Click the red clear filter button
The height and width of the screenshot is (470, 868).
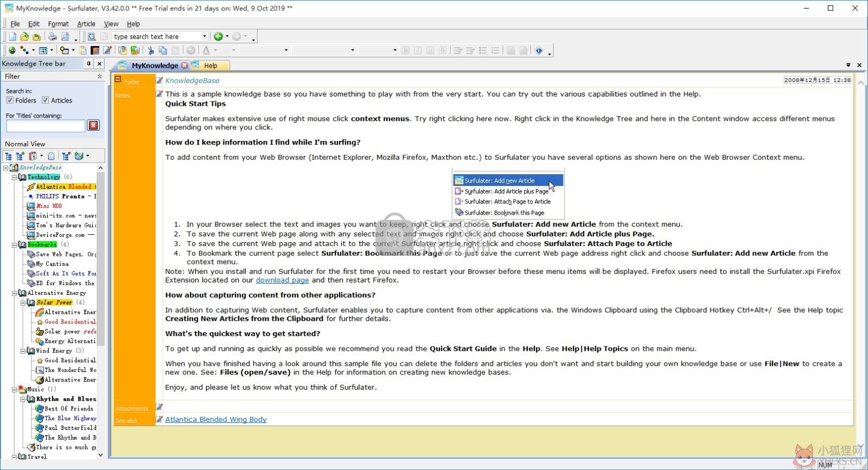[93, 126]
